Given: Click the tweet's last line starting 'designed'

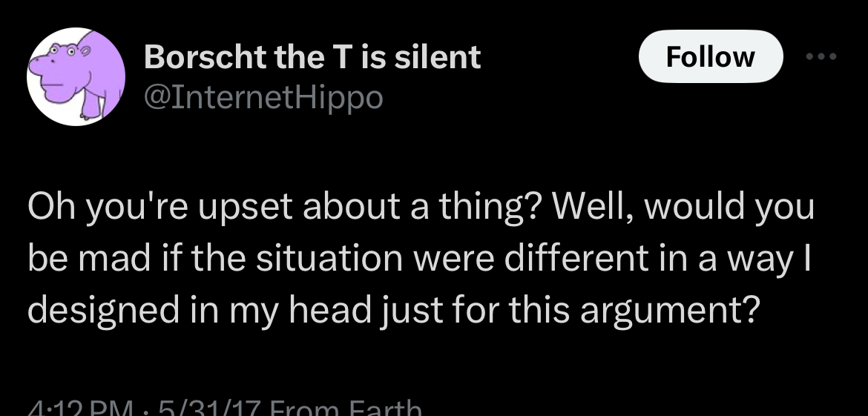Looking at the screenshot, I should (x=392, y=311).
